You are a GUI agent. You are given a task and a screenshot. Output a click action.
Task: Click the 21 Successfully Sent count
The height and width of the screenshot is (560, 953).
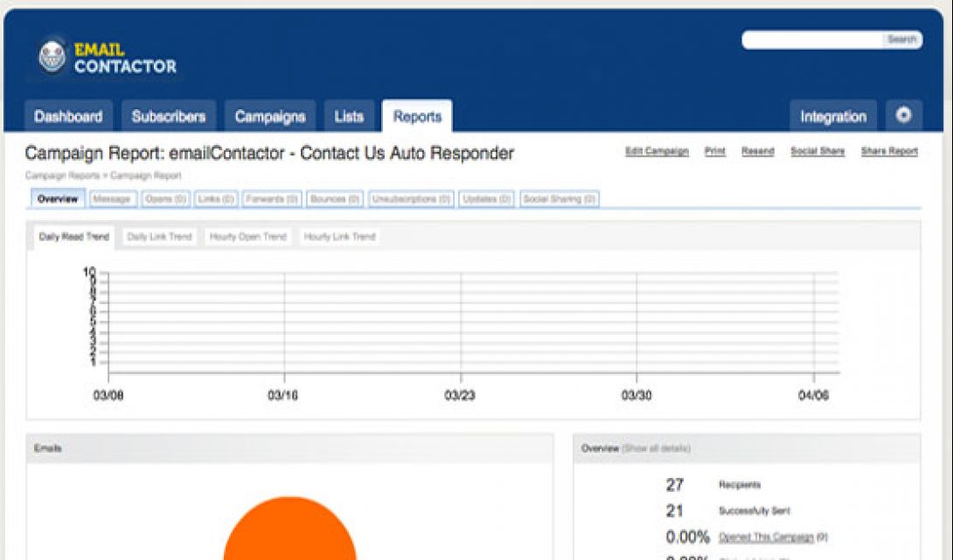[x=675, y=511]
